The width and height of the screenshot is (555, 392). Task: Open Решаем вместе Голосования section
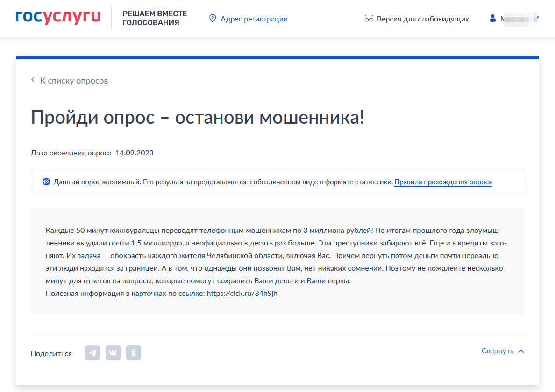pyautogui.click(x=155, y=18)
